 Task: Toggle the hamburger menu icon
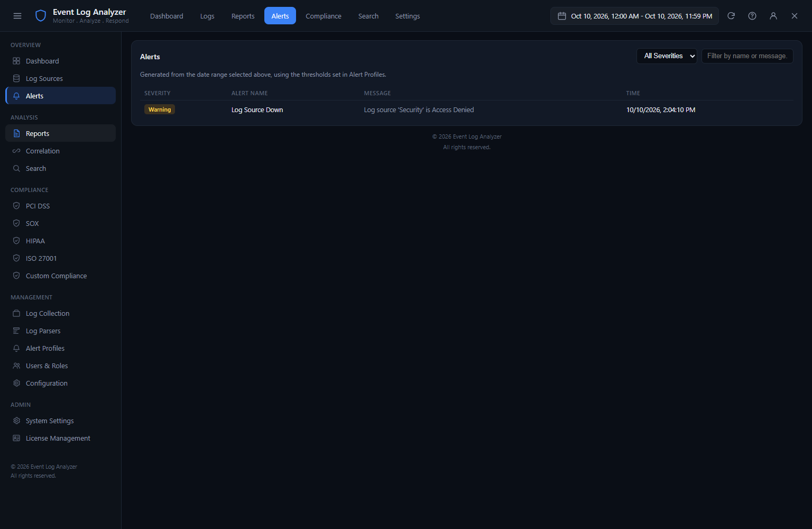17,16
